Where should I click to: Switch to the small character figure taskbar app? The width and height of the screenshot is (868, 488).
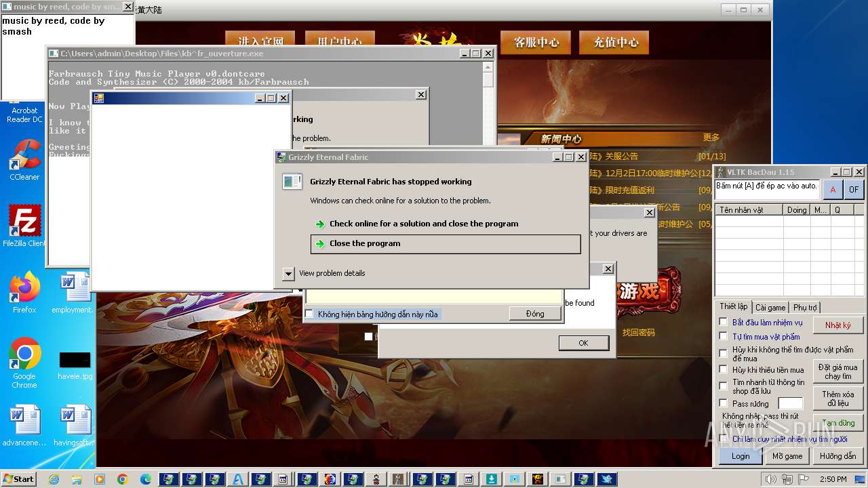coord(376,479)
